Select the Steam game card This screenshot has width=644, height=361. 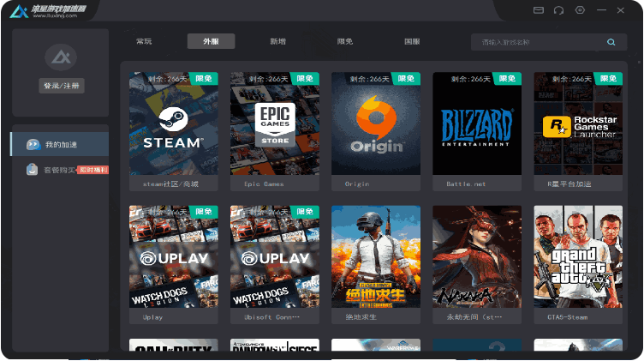174,131
